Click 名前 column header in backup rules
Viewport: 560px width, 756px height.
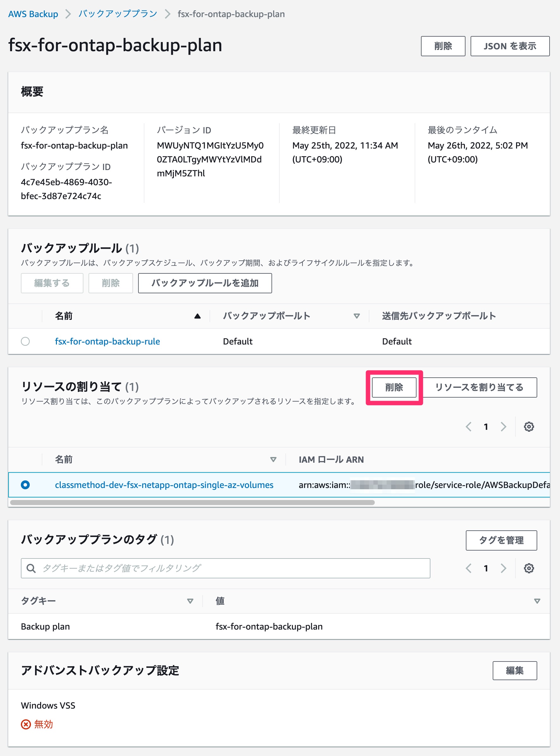[64, 316]
